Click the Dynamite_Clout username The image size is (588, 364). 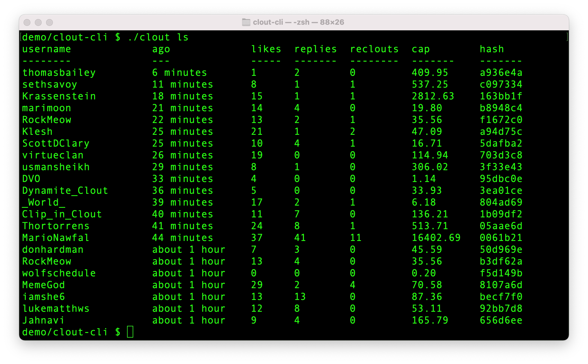65,191
